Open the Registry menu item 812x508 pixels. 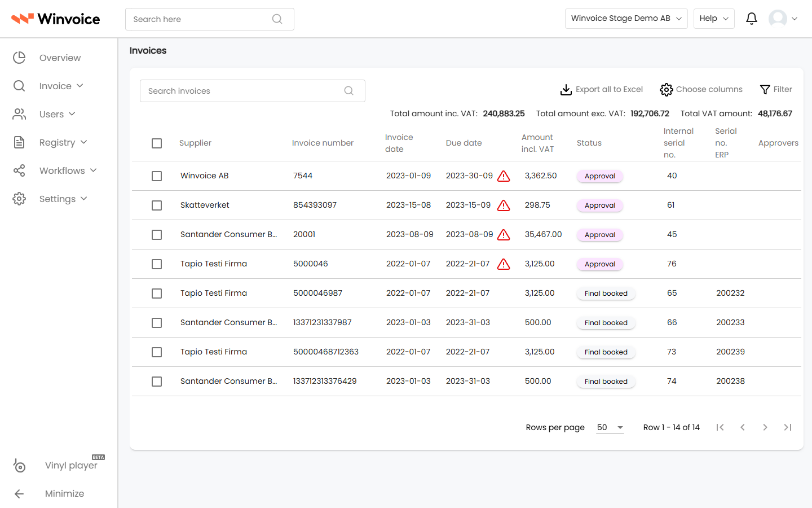[57, 142]
